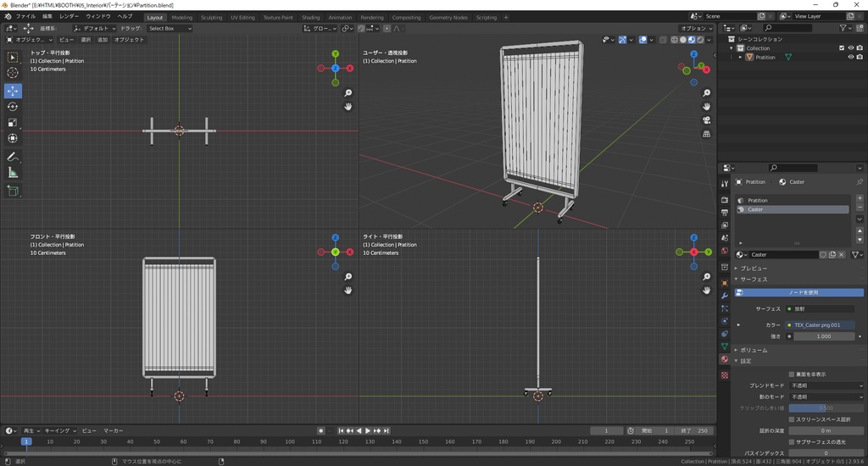
Task: Select the Measure tool
Action: coord(13,173)
